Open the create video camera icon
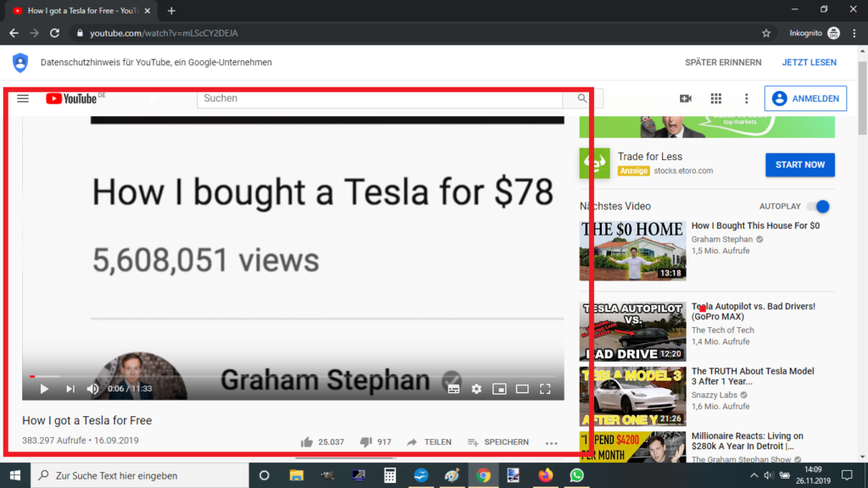868x488 pixels. coord(685,98)
